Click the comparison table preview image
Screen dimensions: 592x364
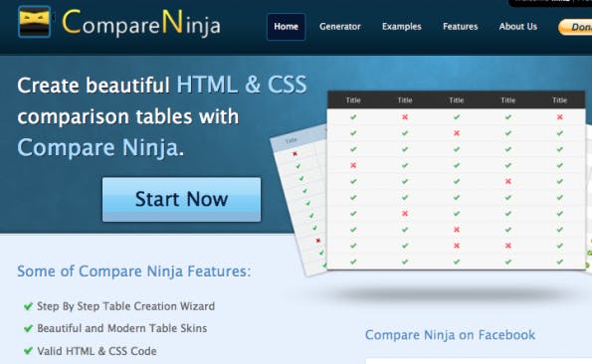(x=456, y=180)
